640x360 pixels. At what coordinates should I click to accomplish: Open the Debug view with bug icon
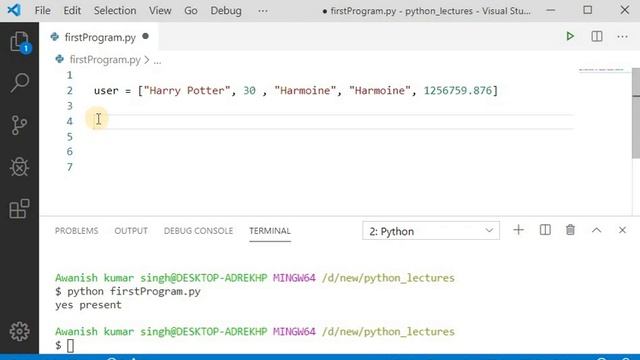[20, 167]
